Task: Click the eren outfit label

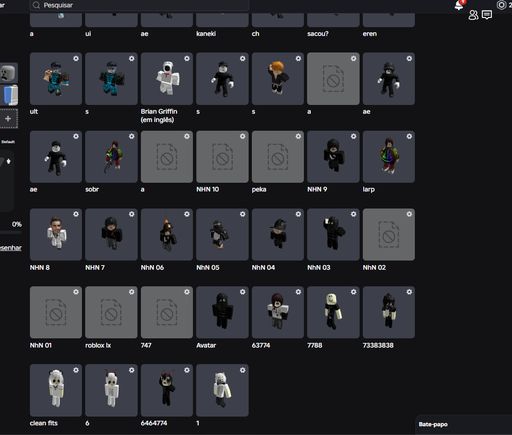Action: click(x=370, y=34)
